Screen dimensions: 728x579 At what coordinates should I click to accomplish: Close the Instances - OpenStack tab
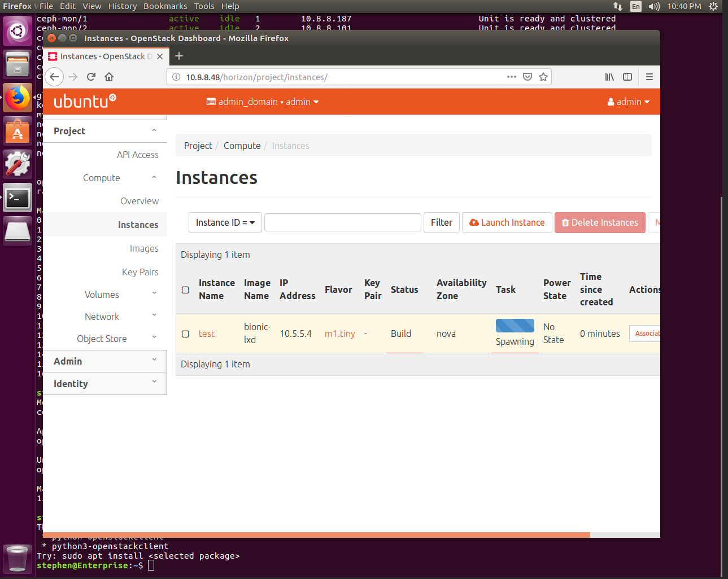click(x=160, y=56)
